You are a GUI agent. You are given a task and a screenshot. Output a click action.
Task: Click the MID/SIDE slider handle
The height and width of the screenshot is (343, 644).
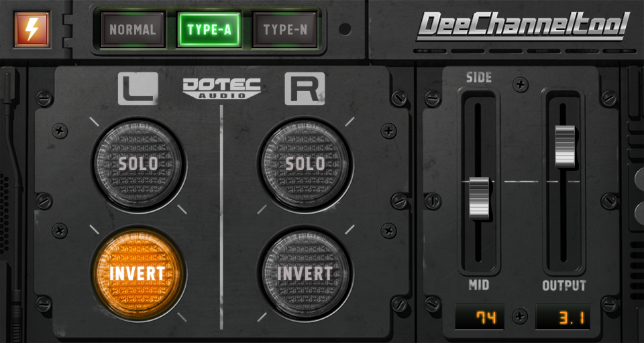(479, 198)
